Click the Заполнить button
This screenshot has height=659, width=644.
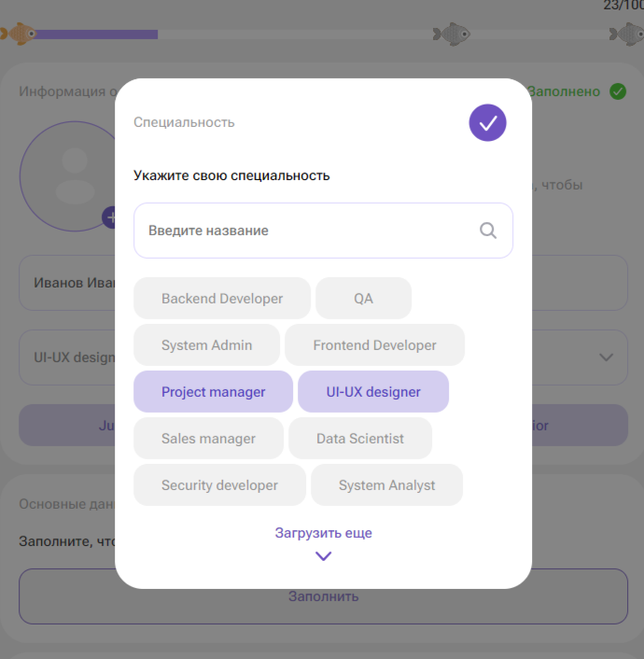tap(323, 596)
